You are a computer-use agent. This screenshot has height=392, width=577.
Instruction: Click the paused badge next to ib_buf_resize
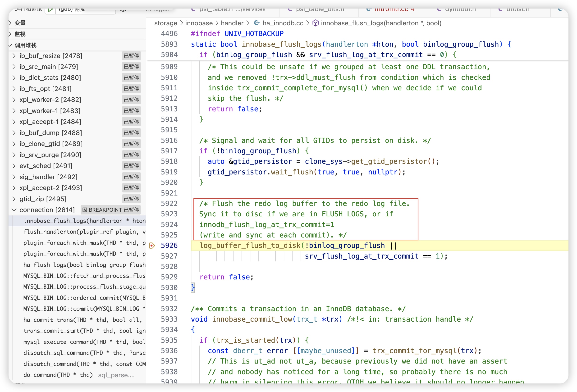pos(131,56)
